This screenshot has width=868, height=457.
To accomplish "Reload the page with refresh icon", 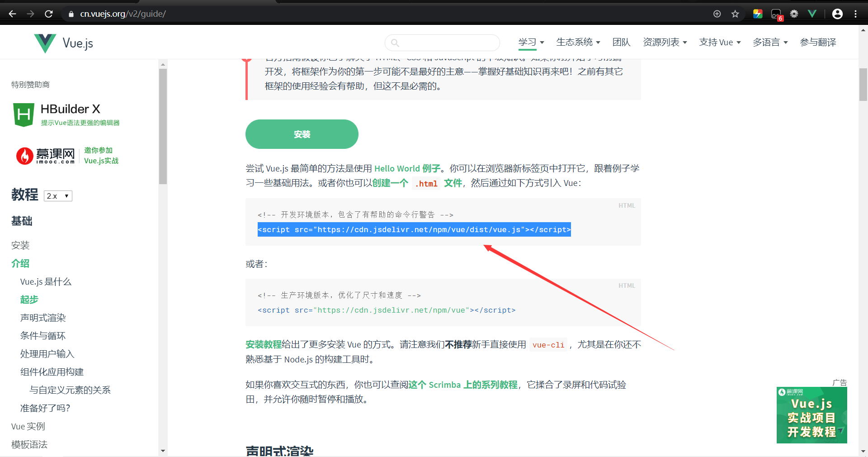I will 49,14.
